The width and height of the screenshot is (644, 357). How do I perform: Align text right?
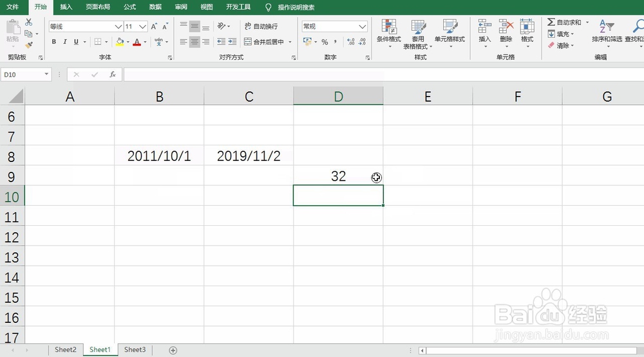206,42
